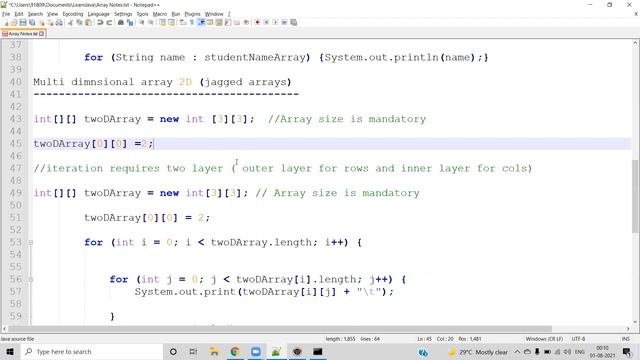This screenshot has height=360, width=640.
Task: Open the Encoding menu
Action: point(73,14)
